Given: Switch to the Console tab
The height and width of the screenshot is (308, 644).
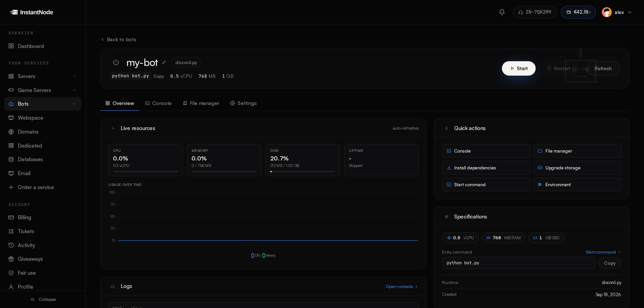Looking at the screenshot, I should pyautogui.click(x=158, y=103).
